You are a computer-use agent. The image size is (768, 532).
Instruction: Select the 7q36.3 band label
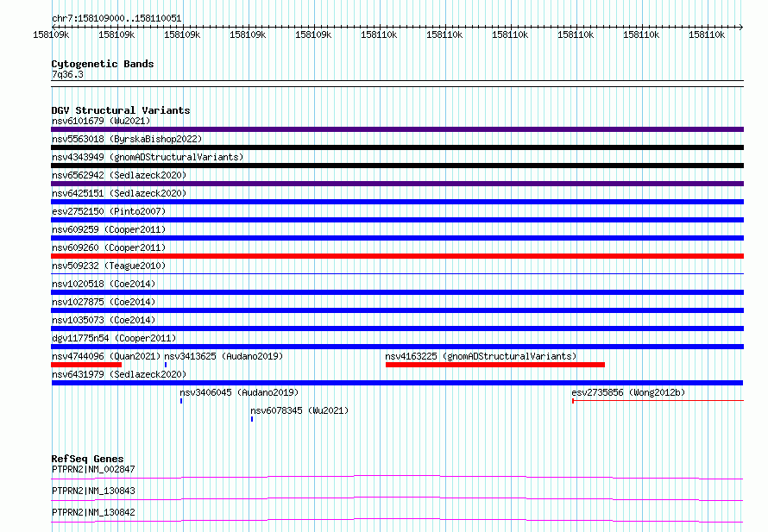pyautogui.click(x=67, y=74)
